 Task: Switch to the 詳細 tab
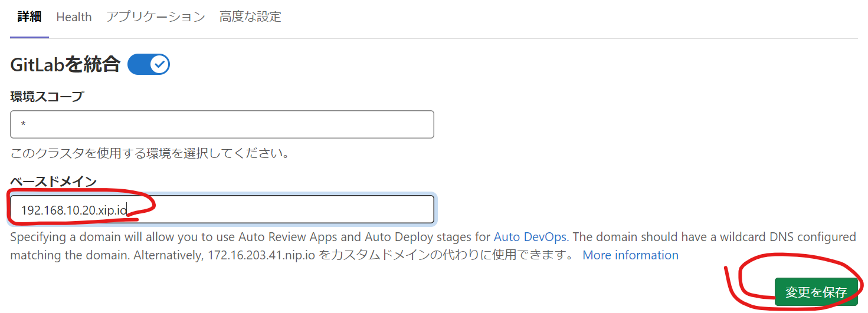[x=30, y=17]
